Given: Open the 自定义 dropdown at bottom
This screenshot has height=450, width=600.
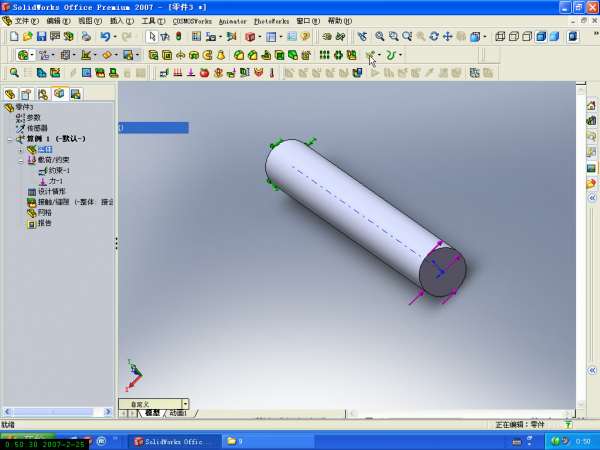Looking at the screenshot, I should (x=185, y=404).
